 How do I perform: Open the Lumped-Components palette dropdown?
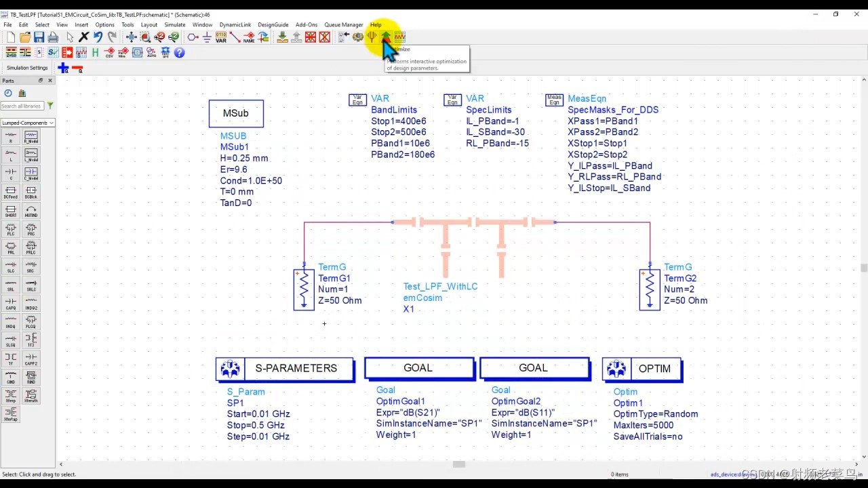[x=27, y=123]
